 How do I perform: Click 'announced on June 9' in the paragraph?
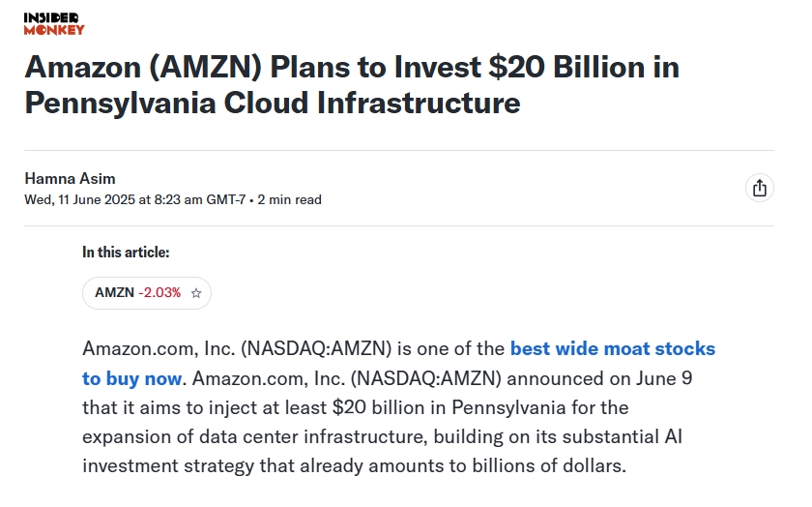[599, 378]
